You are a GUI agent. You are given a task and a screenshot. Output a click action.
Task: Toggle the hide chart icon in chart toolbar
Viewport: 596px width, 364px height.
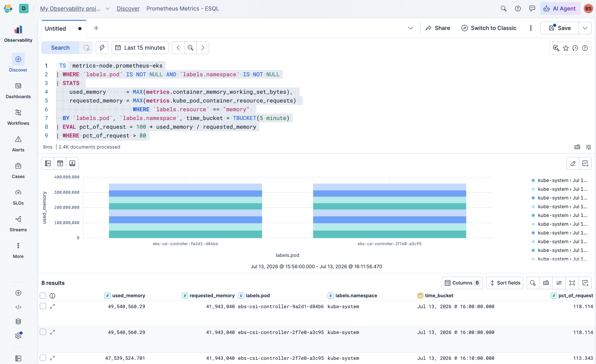[60, 163]
